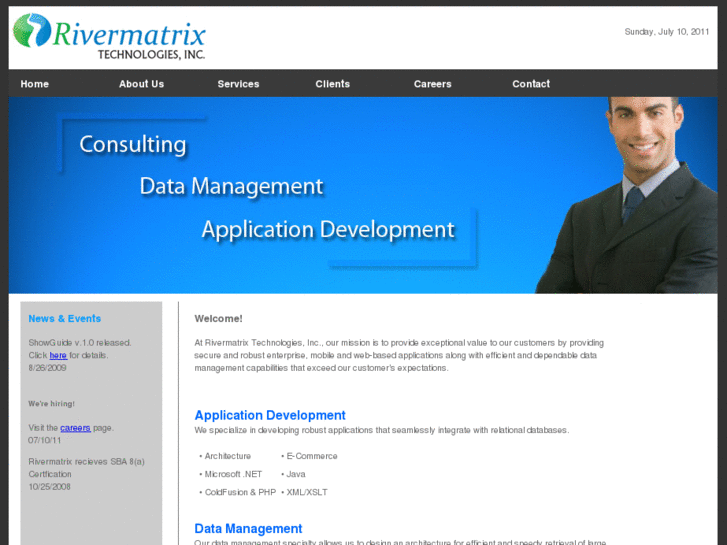The image size is (727, 545).
Task: Open the Home menu item
Action: pos(34,84)
